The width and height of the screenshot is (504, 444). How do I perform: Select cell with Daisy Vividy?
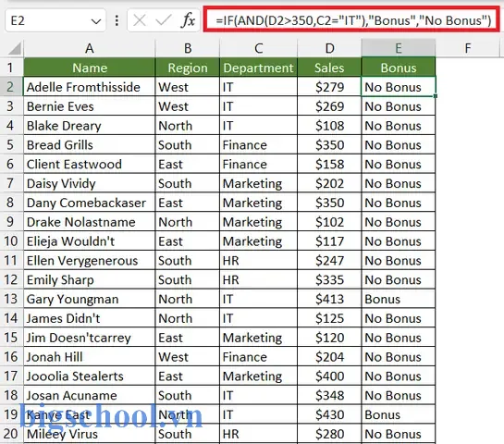point(90,183)
